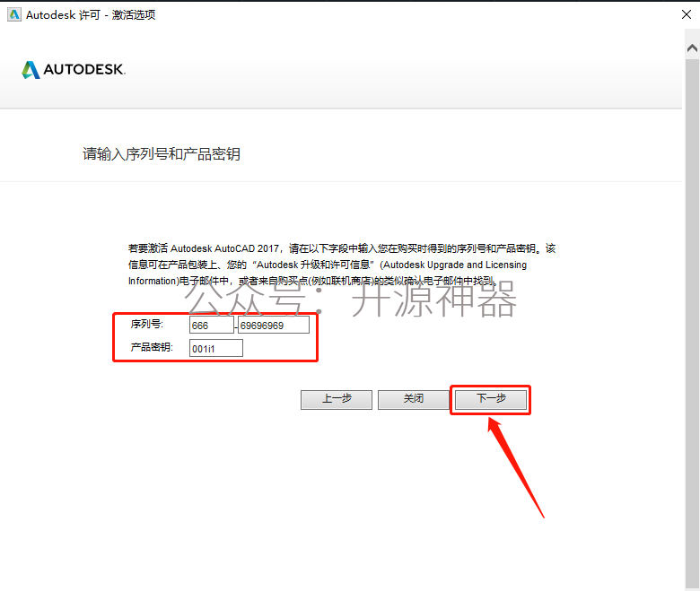Click the 关闭 button
The width and height of the screenshot is (700, 591).
(x=414, y=399)
